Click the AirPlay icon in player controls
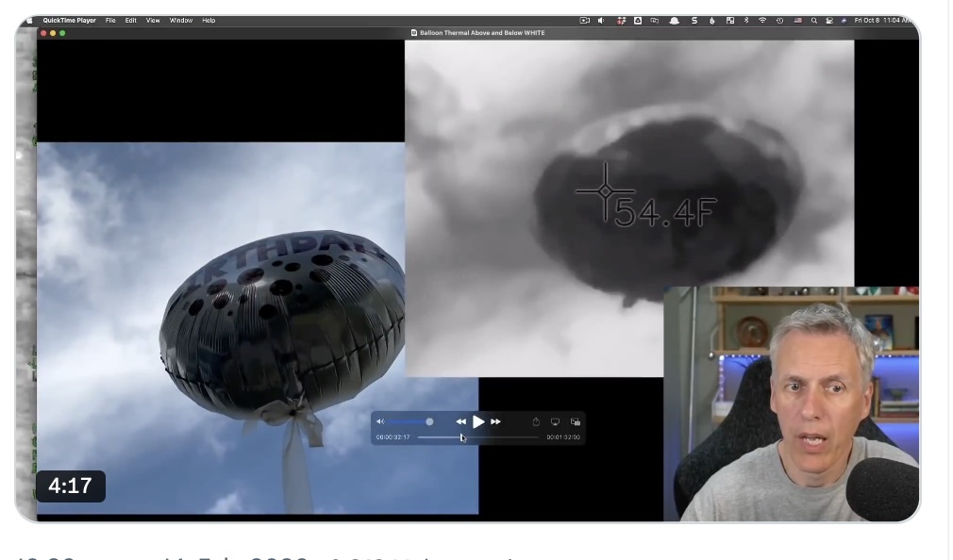The image size is (953, 560). tap(555, 421)
